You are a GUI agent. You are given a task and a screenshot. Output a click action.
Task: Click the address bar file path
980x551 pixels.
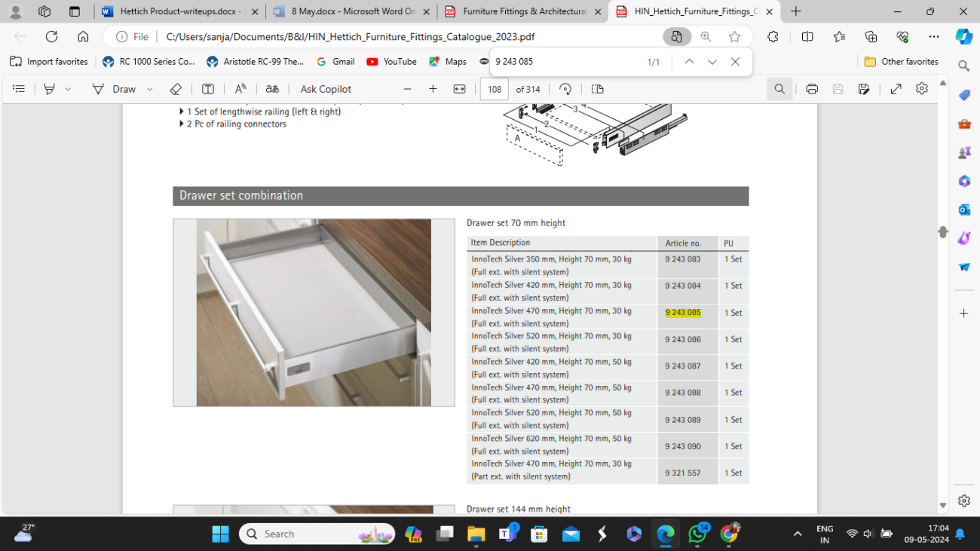pos(351,37)
